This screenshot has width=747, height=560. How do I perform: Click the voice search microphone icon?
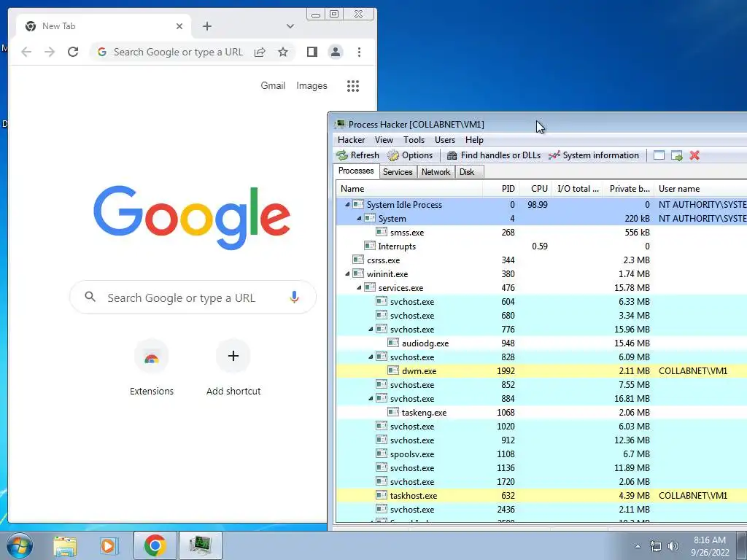point(295,297)
